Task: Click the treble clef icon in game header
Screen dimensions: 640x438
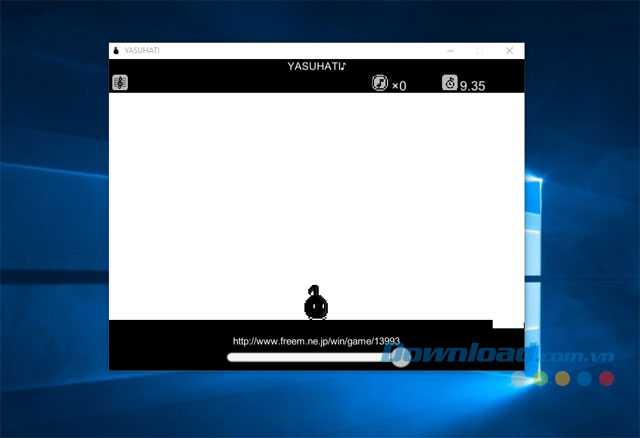Action: point(119,83)
